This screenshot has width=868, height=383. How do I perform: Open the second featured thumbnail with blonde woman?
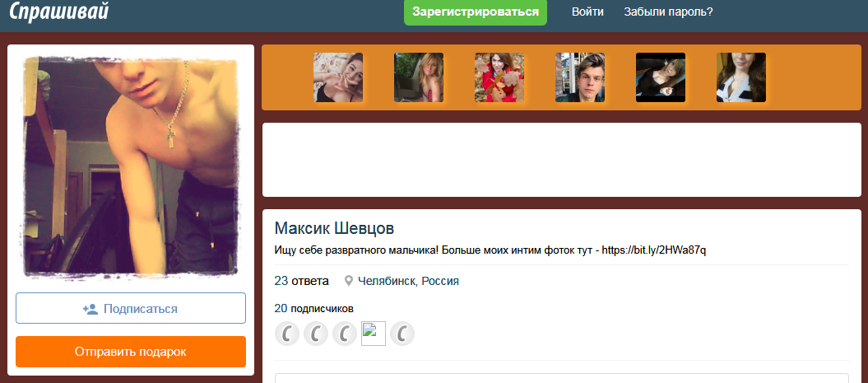(419, 77)
